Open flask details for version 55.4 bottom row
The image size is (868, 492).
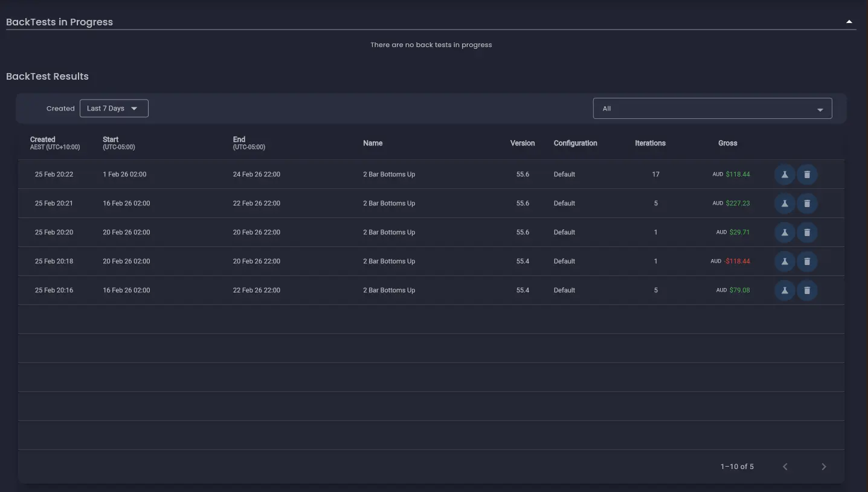pos(784,290)
